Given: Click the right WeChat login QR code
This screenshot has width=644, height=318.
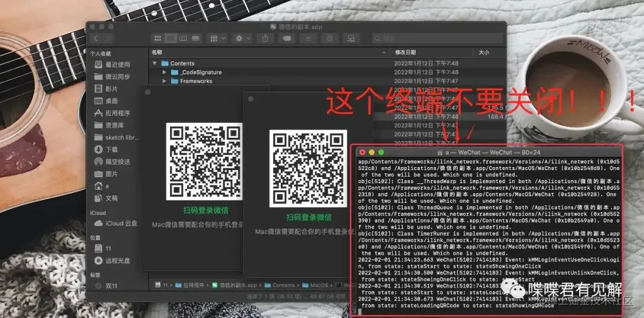Looking at the screenshot, I should 308,168.
